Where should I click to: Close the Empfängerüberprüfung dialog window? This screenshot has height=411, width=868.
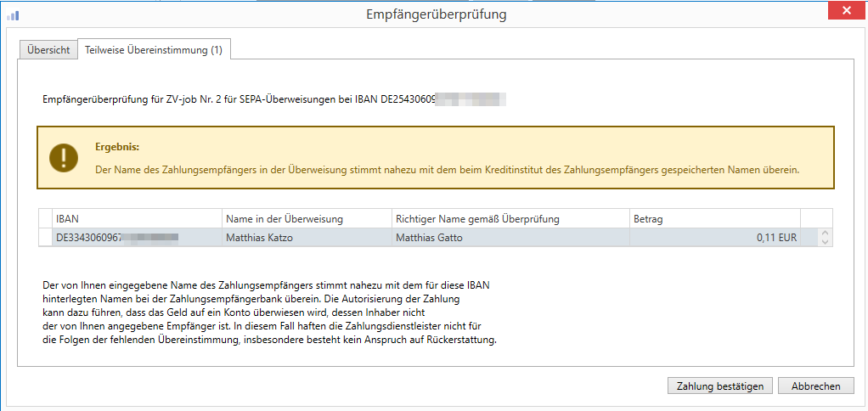pyautogui.click(x=847, y=12)
